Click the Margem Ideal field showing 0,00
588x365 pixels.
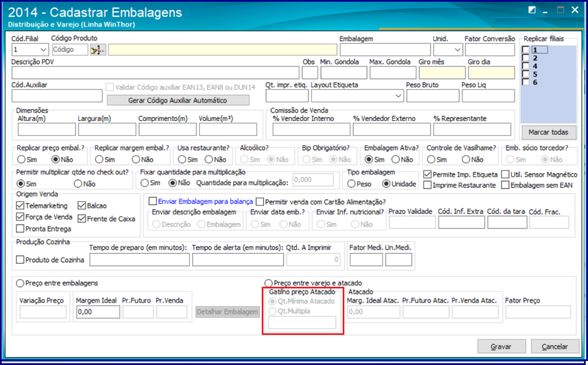point(98,312)
